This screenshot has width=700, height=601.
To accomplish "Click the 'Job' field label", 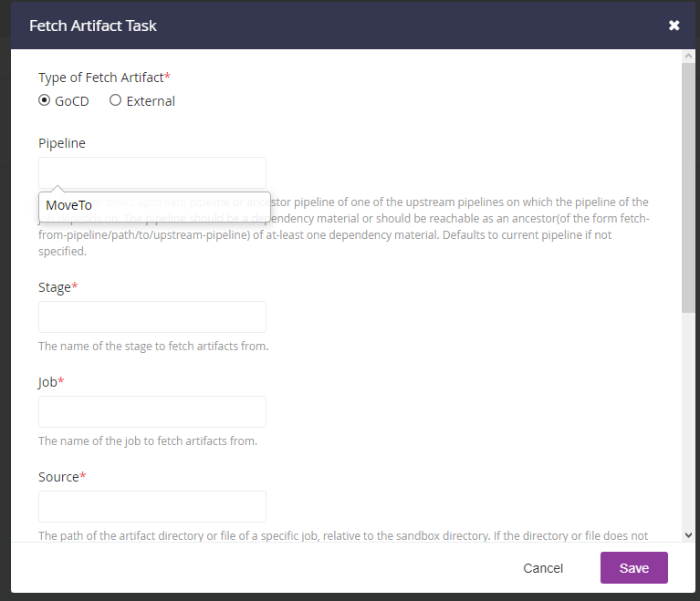I will 51,382.
